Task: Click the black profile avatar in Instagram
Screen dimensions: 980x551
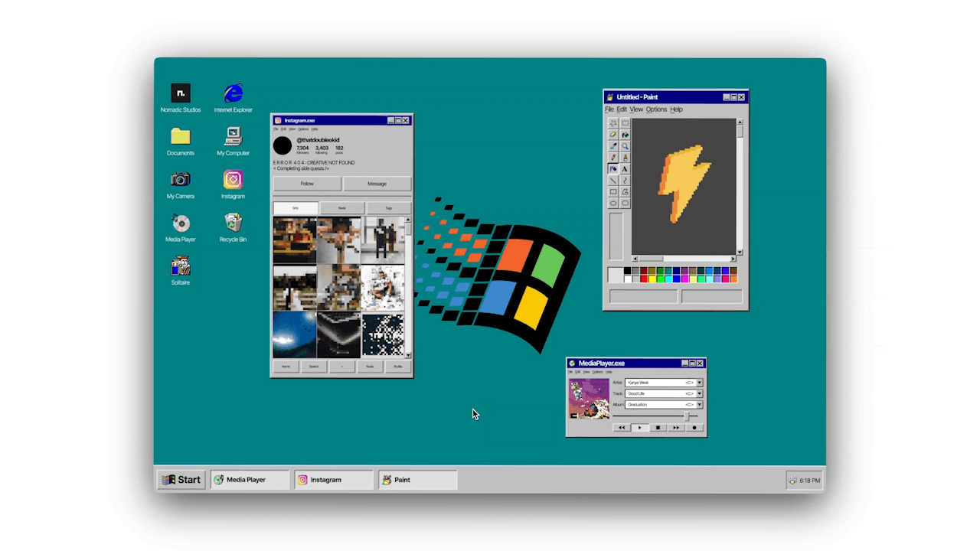Action: coord(283,145)
